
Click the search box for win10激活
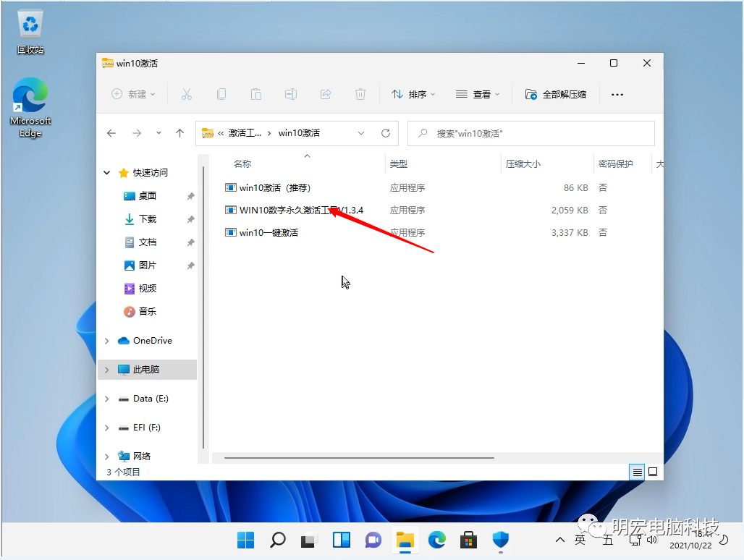click(531, 133)
